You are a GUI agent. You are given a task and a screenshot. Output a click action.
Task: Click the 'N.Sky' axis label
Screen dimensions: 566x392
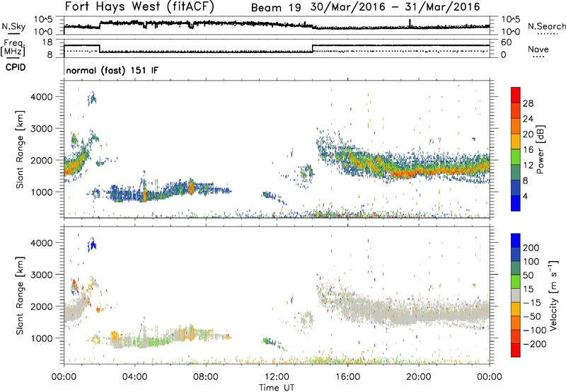coord(13,26)
